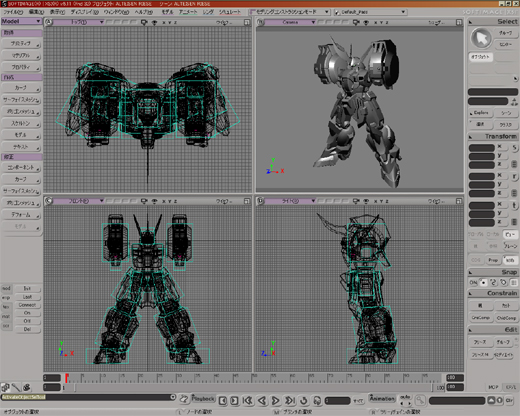Viewport: 520px width, 416px height.
Task: Jump to the last frame
Action: [x=290, y=400]
